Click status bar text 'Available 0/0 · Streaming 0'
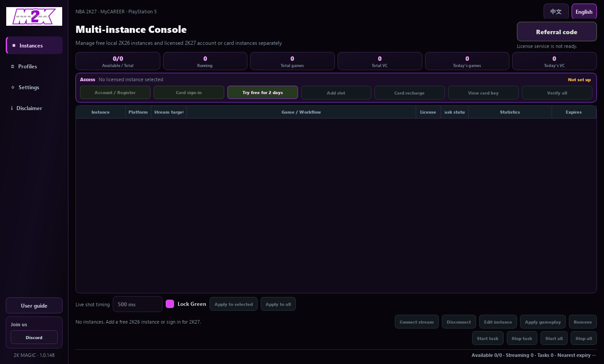Screen dimensions: 604x364 pyautogui.click(x=502, y=355)
